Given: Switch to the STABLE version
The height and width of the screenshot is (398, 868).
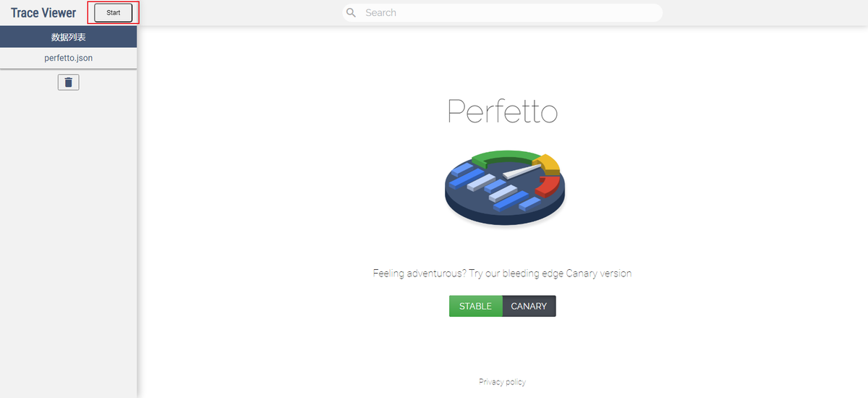Looking at the screenshot, I should (475, 306).
